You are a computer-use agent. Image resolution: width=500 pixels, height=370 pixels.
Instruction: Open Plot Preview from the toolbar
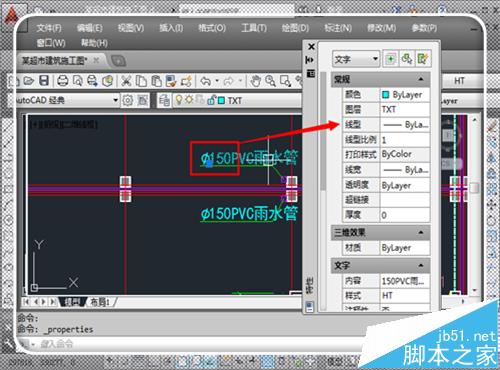(78, 81)
